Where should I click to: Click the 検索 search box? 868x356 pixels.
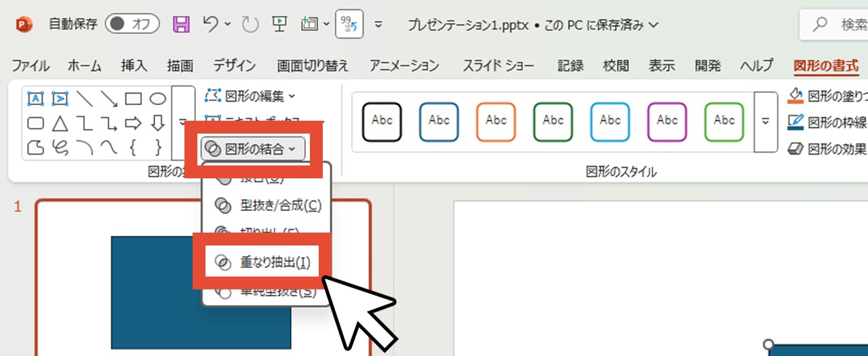tap(834, 25)
